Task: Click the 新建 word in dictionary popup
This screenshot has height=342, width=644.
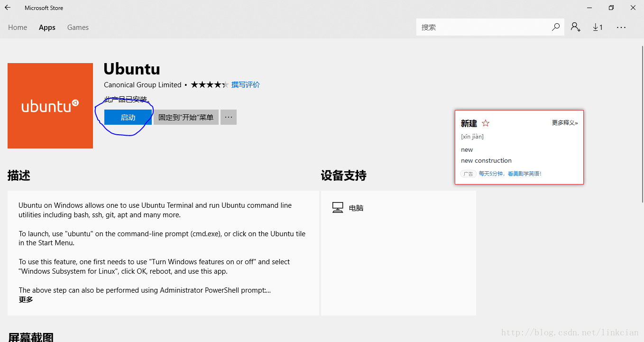Action: (x=469, y=123)
